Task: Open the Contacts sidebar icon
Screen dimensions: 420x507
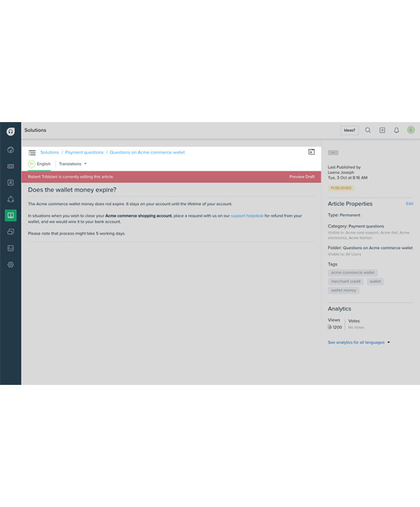Action: pos(11,183)
